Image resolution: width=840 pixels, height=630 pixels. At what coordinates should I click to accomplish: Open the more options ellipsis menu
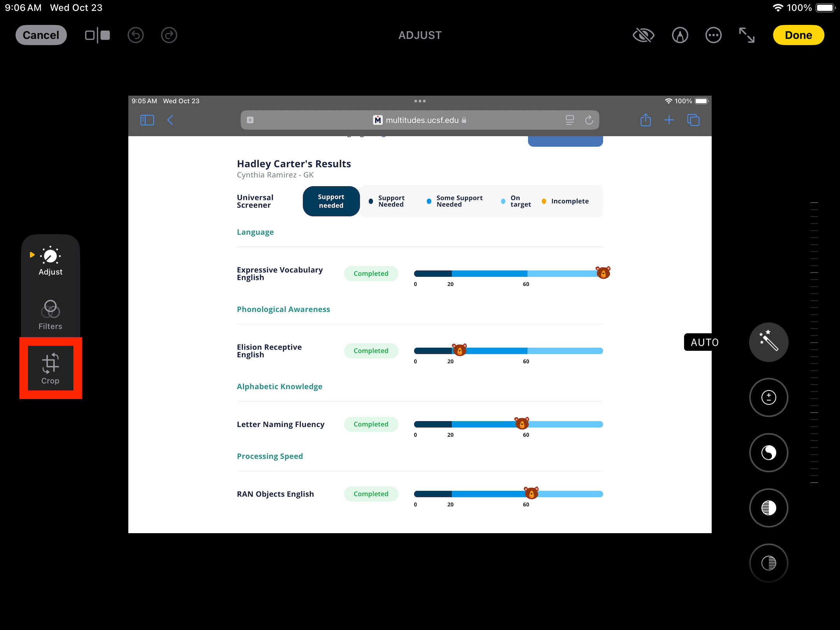click(x=713, y=35)
